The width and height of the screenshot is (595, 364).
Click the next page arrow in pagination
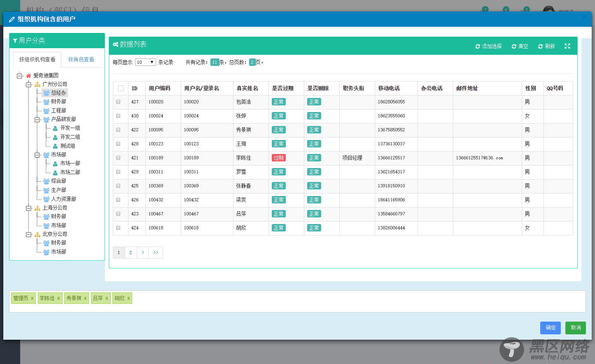pos(142,252)
